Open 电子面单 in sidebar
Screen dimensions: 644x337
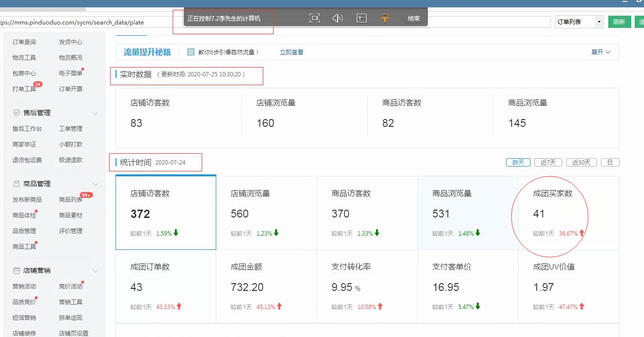click(70, 73)
